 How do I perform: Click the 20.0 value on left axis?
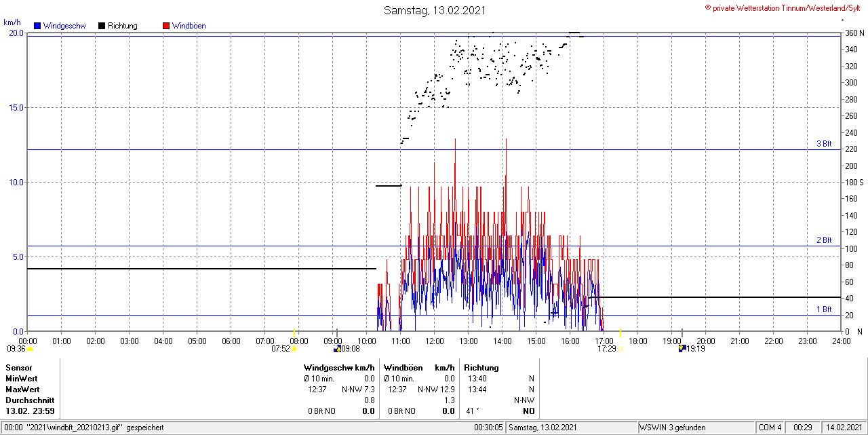pos(16,33)
